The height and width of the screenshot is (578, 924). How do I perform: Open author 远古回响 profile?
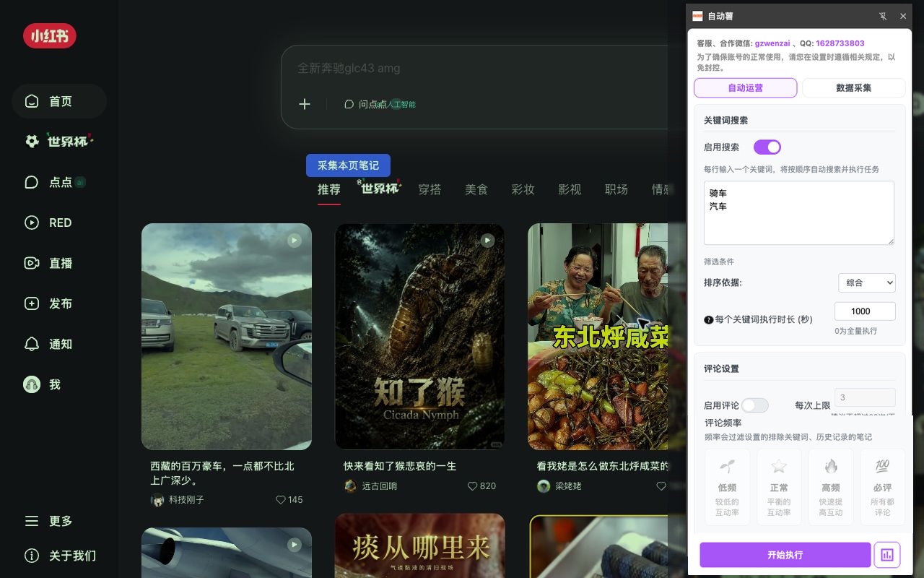(x=371, y=486)
